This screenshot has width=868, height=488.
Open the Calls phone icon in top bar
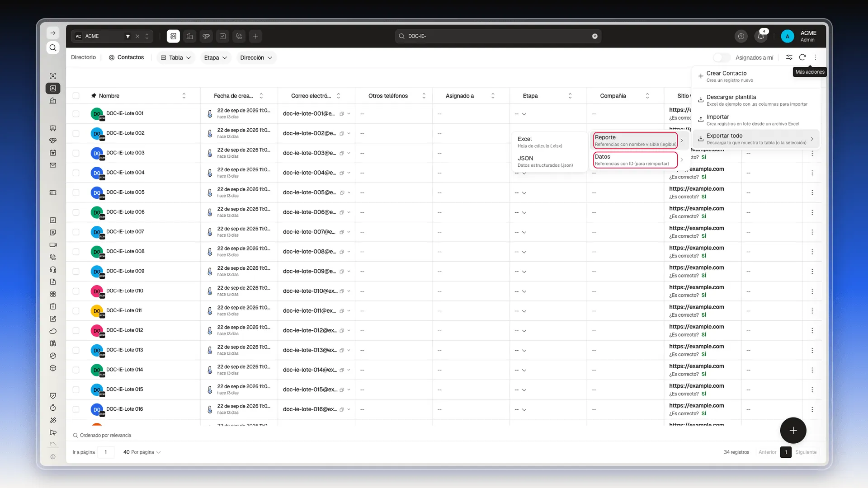pyautogui.click(x=239, y=36)
